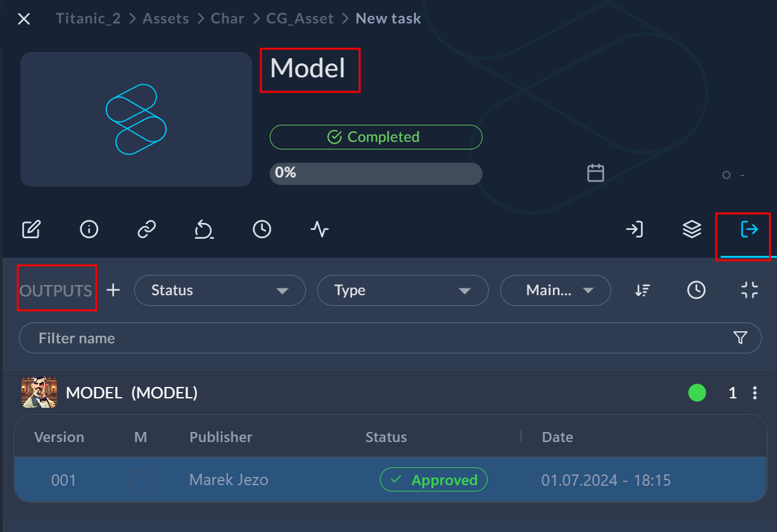Open the links chain tab
The width and height of the screenshot is (777, 532).
coord(147,229)
